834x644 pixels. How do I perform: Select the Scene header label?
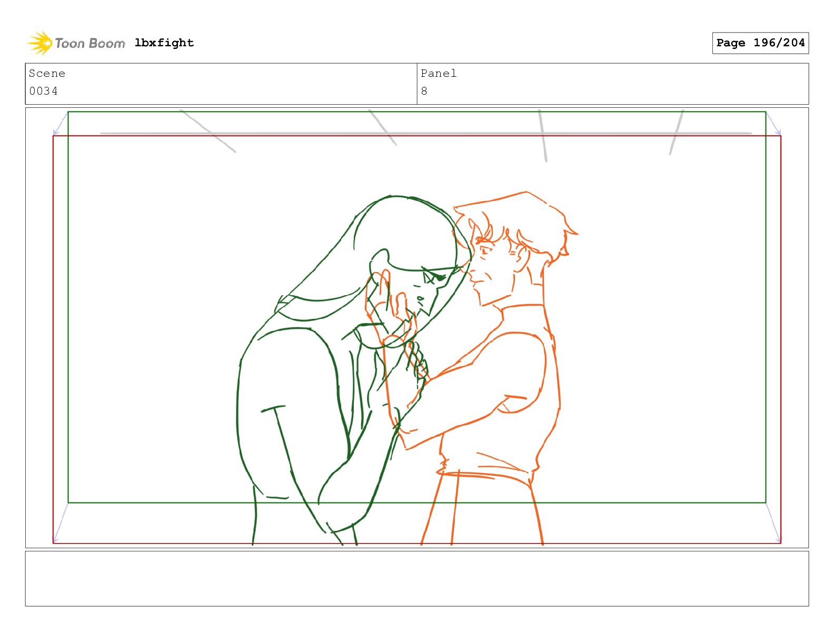pos(47,74)
